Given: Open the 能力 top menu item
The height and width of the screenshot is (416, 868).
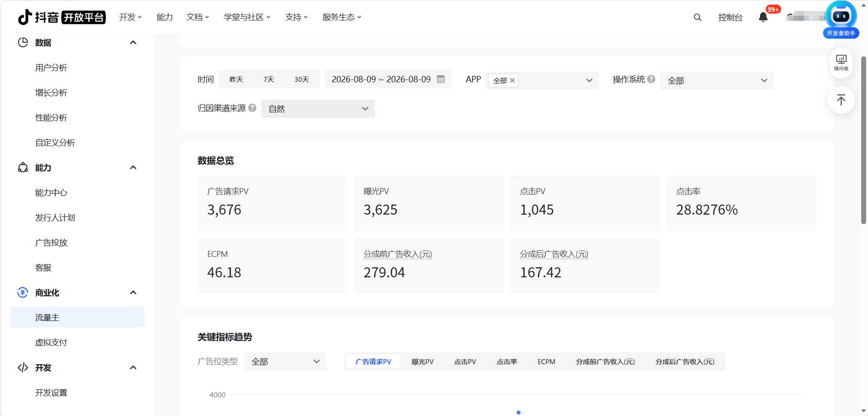Looking at the screenshot, I should click(165, 17).
